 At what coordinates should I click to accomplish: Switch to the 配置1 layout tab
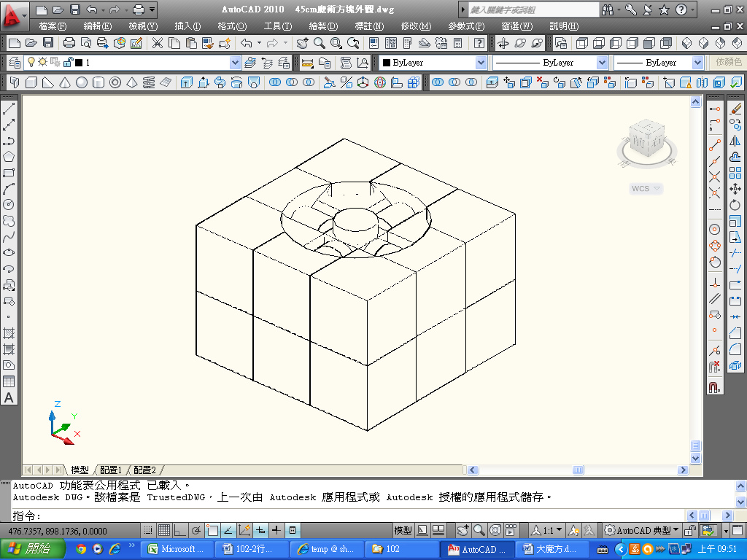pyautogui.click(x=111, y=470)
